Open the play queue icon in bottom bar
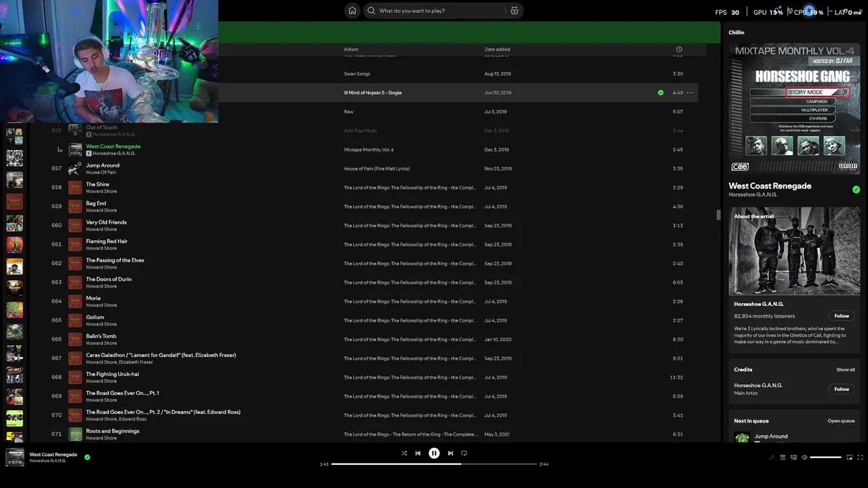The width and height of the screenshot is (868, 488). coord(783,457)
